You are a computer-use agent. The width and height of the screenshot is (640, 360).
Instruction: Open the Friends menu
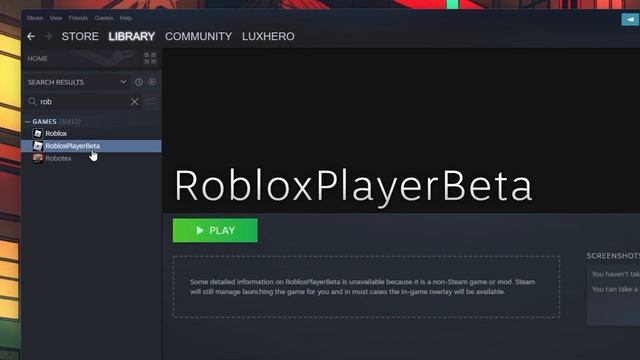(x=78, y=18)
